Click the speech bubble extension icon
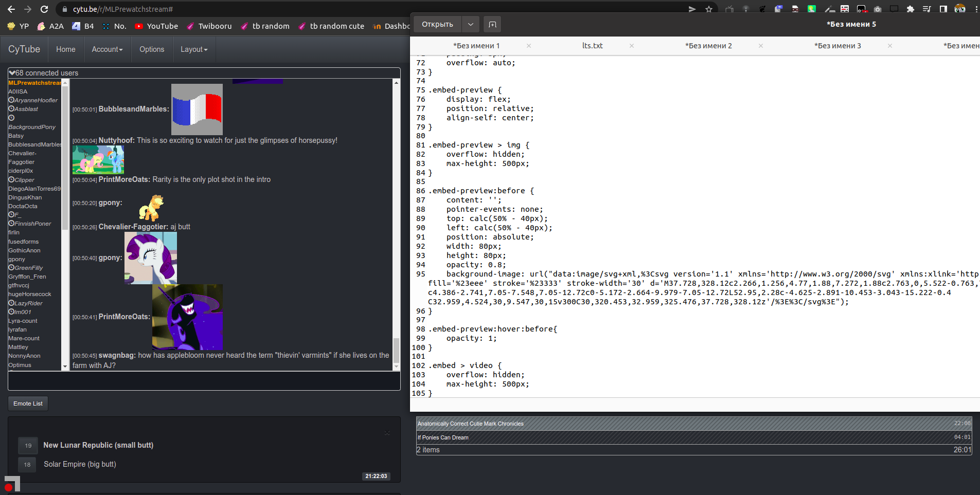 click(x=894, y=9)
